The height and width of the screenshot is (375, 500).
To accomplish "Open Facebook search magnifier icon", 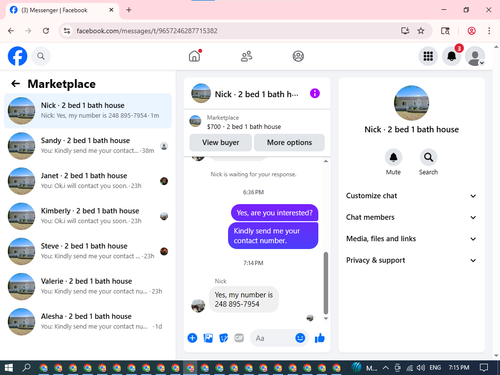I will [41, 56].
